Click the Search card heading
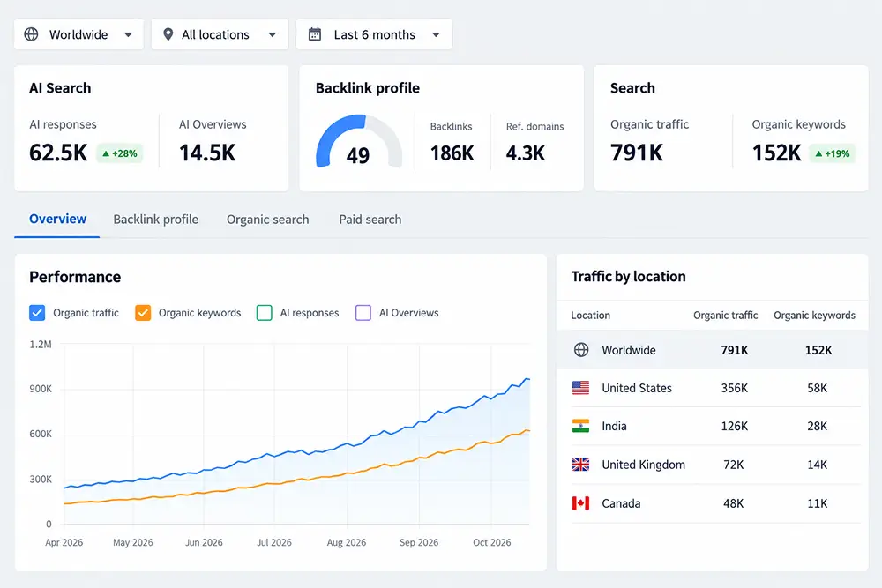 (632, 87)
